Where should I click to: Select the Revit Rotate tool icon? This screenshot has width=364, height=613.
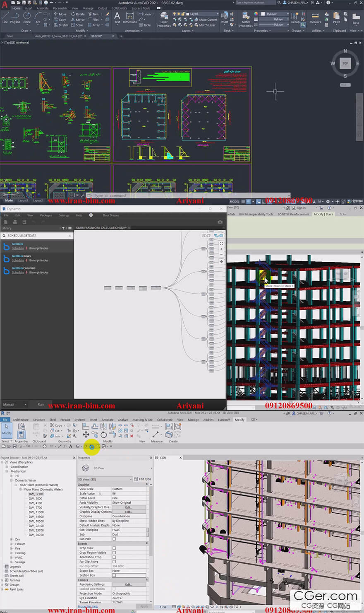[103, 434]
